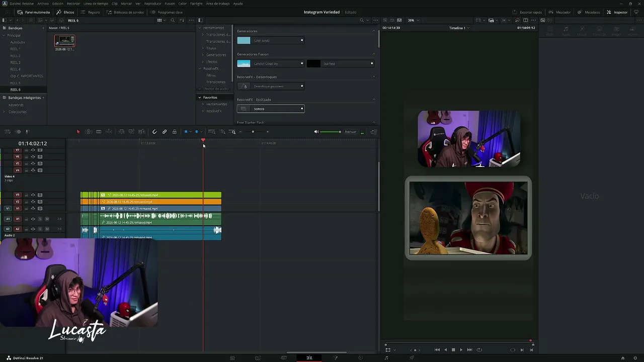The image size is (644, 362).
Task: Click the Color sólido generator swatch
Action: 244,40
